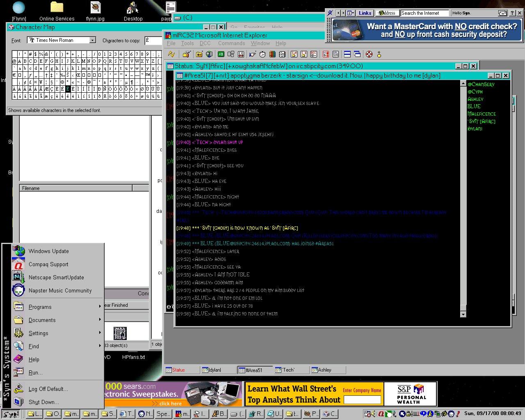Click the mIRC connect lightning bolt icon
525x420 pixels.
click(x=171, y=54)
